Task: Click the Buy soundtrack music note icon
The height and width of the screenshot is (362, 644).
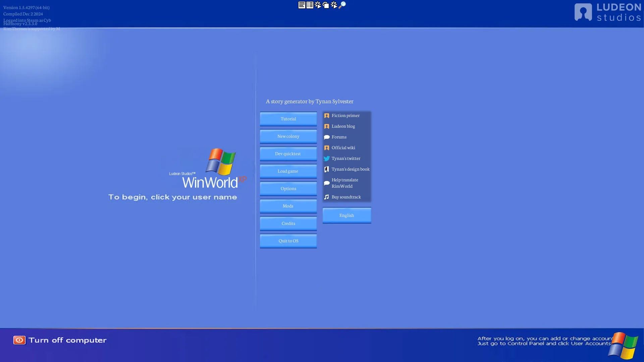Action: (x=327, y=197)
